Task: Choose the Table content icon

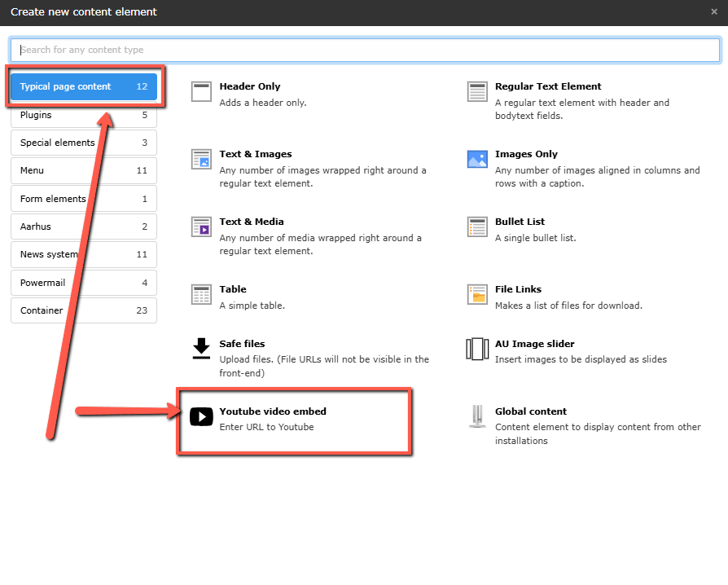Action: (201, 294)
